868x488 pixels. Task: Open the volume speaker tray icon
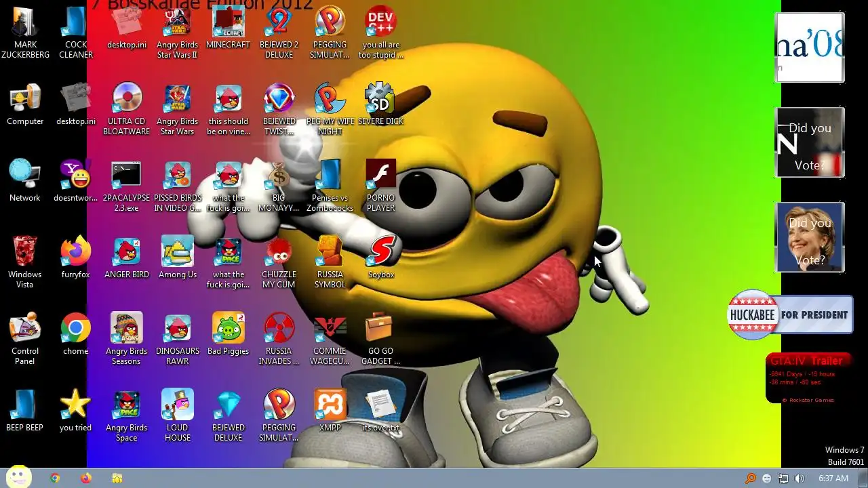[799, 478]
